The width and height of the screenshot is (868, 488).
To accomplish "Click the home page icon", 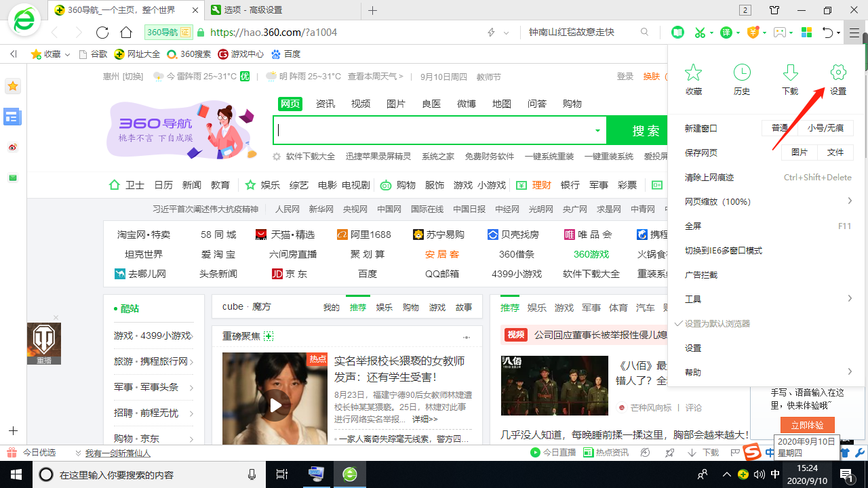I will 126,33.
